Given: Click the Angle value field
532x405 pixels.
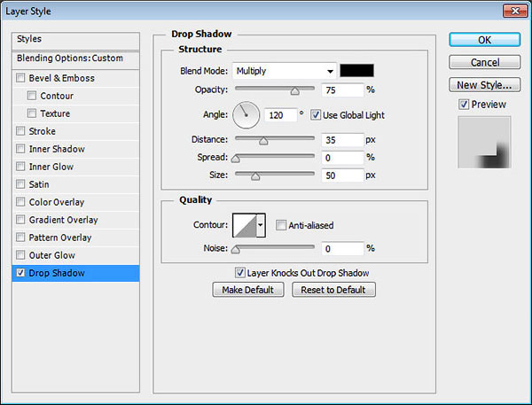Looking at the screenshot, I should [x=280, y=115].
